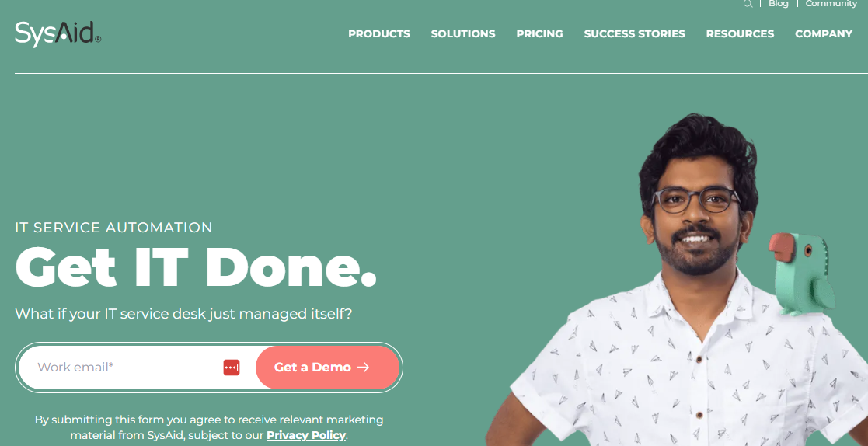This screenshot has height=446, width=868.
Task: Expand the RESOURCES menu
Action: 740,33
